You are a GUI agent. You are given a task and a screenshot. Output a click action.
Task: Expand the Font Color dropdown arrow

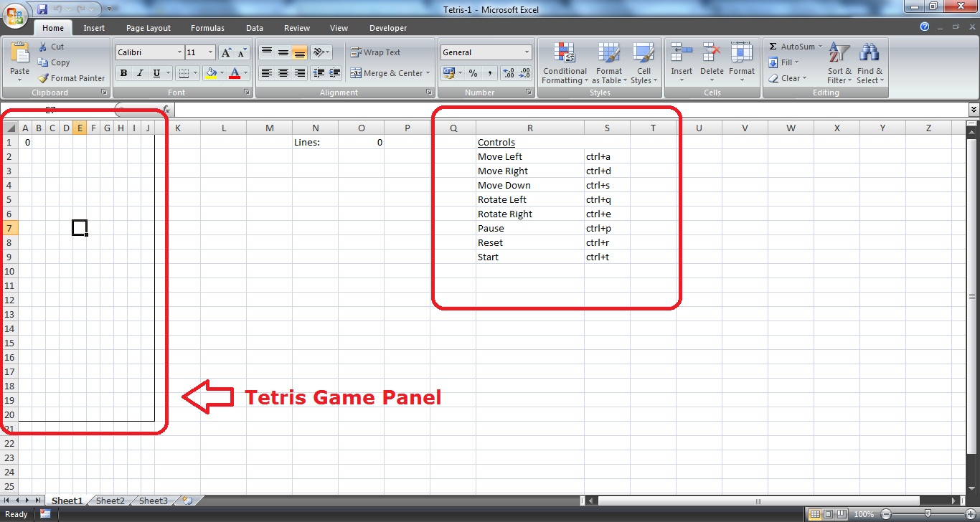245,73
